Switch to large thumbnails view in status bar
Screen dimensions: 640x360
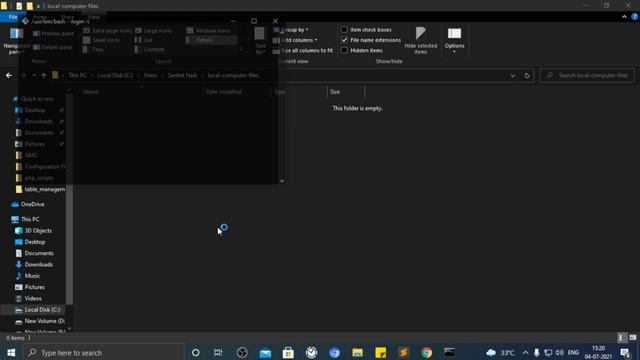coord(633,338)
